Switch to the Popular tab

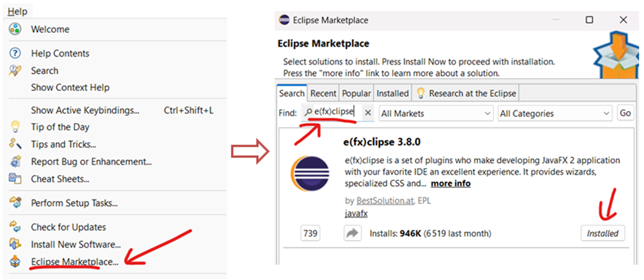coord(356,93)
